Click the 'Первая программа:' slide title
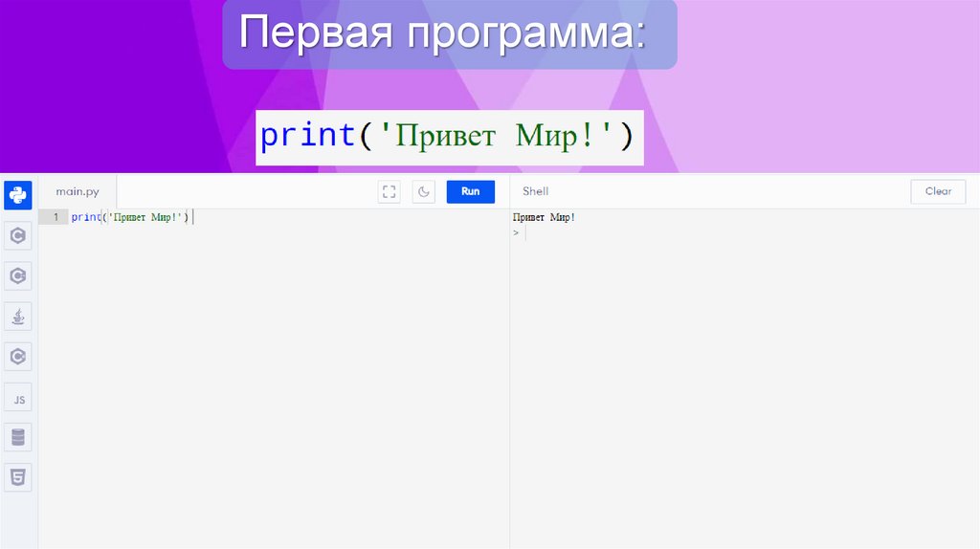Image resolution: width=980 pixels, height=549 pixels. (442, 32)
